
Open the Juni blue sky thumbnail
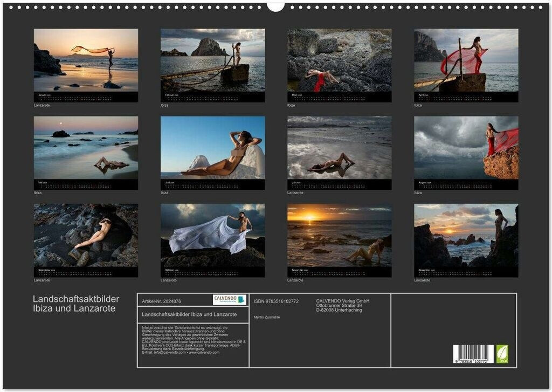pyautogui.click(x=212, y=148)
